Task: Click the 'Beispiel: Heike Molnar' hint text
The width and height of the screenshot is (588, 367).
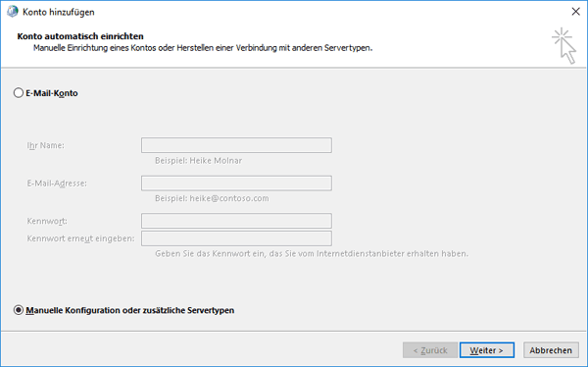Action: [198, 161]
